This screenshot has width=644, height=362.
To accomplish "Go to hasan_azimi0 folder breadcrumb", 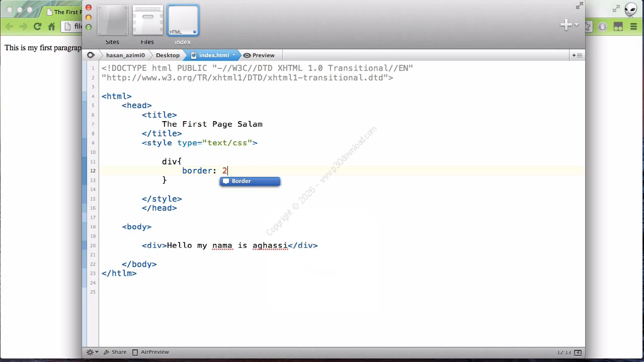I will click(125, 55).
